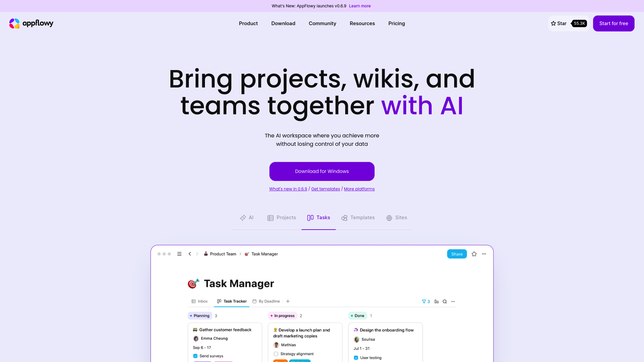Select the Sites tab icon
The width and height of the screenshot is (644, 362).
click(x=389, y=218)
